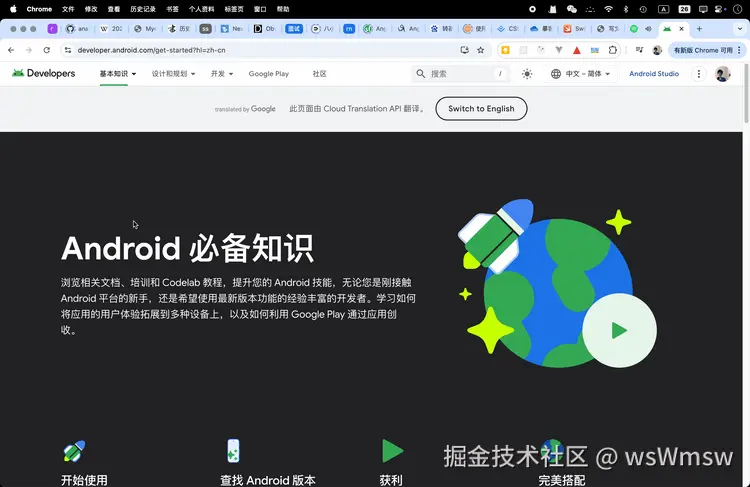Click the gray V-shaped extension icon
The image size is (750, 487).
[x=559, y=50]
